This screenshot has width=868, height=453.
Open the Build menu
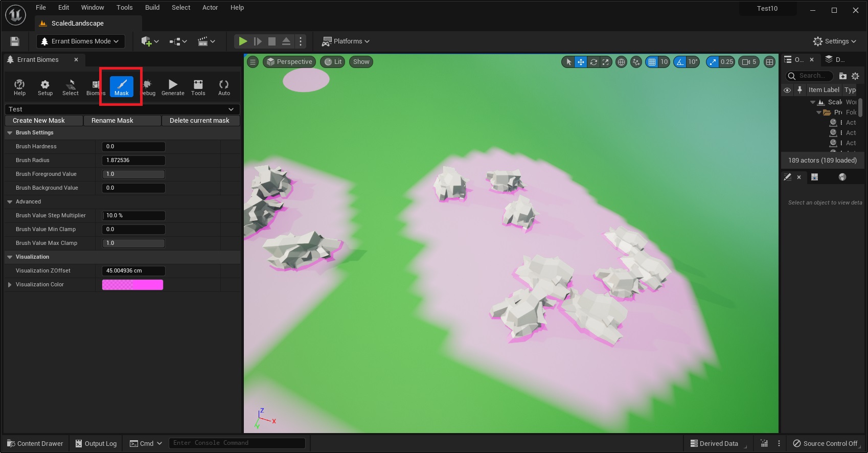[152, 8]
